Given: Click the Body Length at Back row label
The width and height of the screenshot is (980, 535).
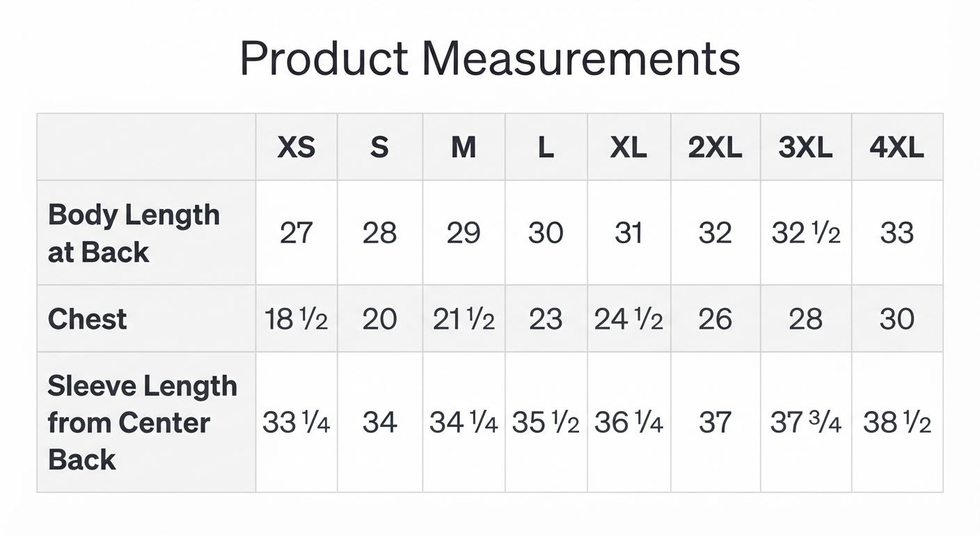Looking at the screenshot, I should pos(134,233).
